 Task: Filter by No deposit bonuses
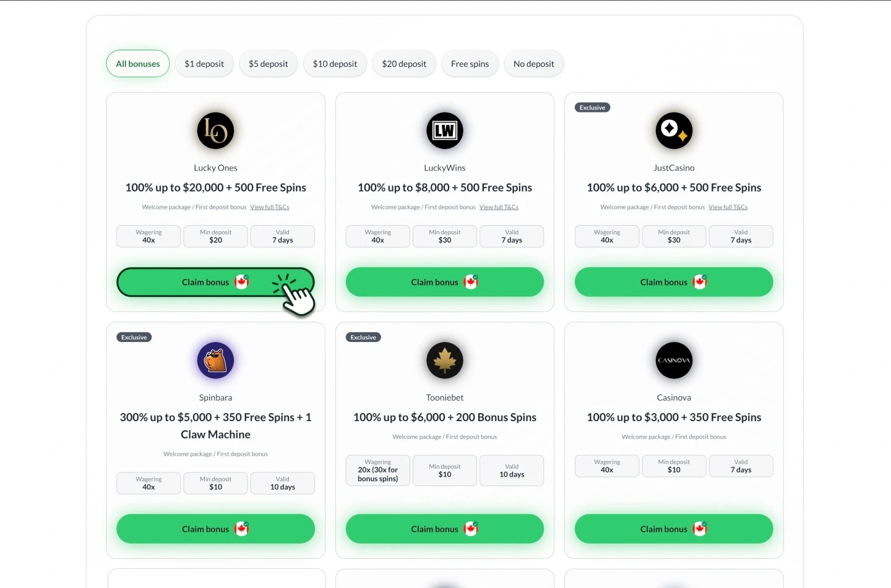tap(534, 64)
